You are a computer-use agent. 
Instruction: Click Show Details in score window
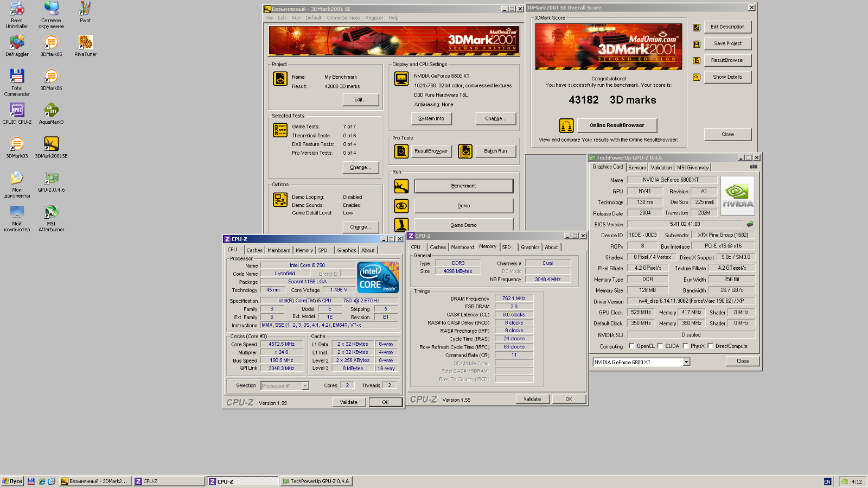point(727,77)
